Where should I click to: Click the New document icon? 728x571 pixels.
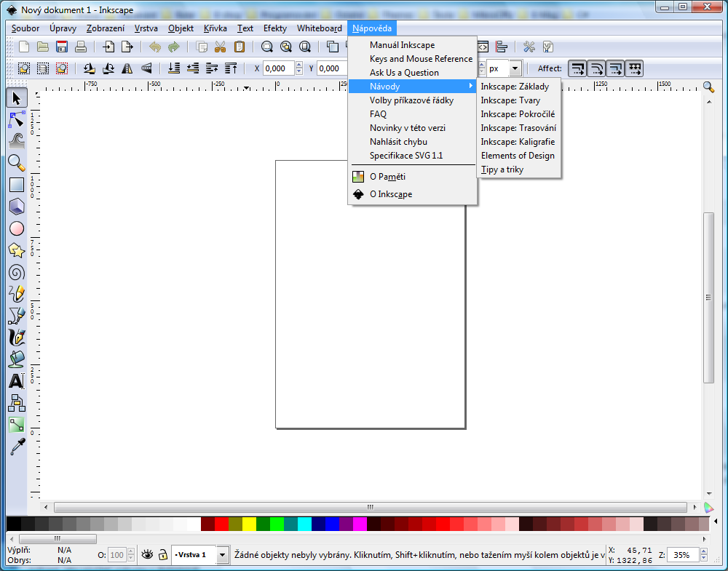click(x=24, y=47)
